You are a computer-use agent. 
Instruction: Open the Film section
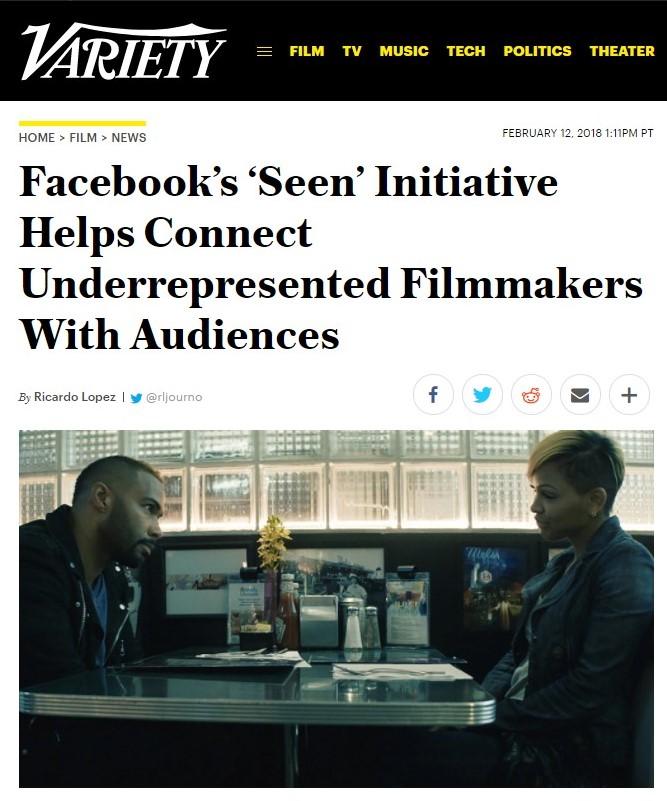[x=307, y=51]
